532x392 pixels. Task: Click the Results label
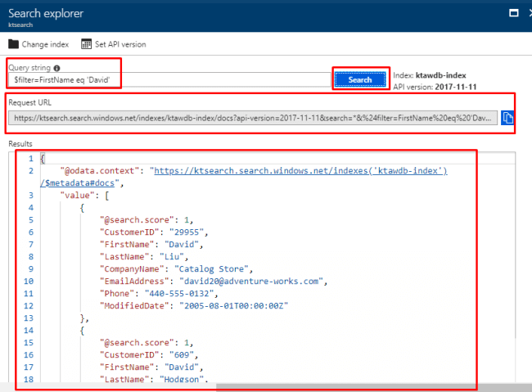coord(20,144)
